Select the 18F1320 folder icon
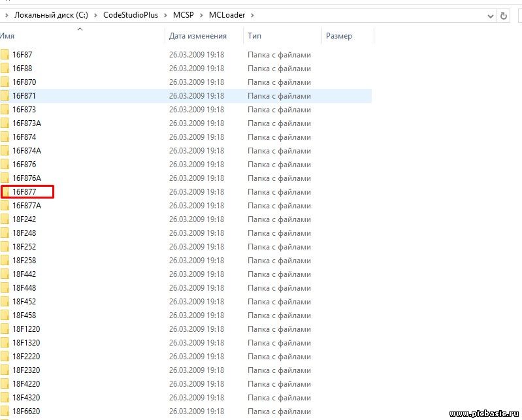This screenshot has width=522, height=420. tap(5, 343)
